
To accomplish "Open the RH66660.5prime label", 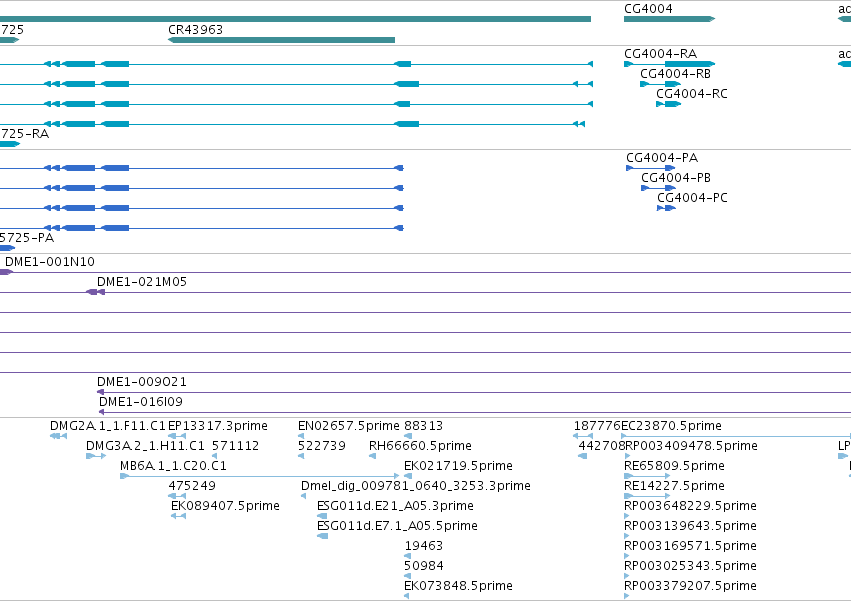I will (420, 446).
